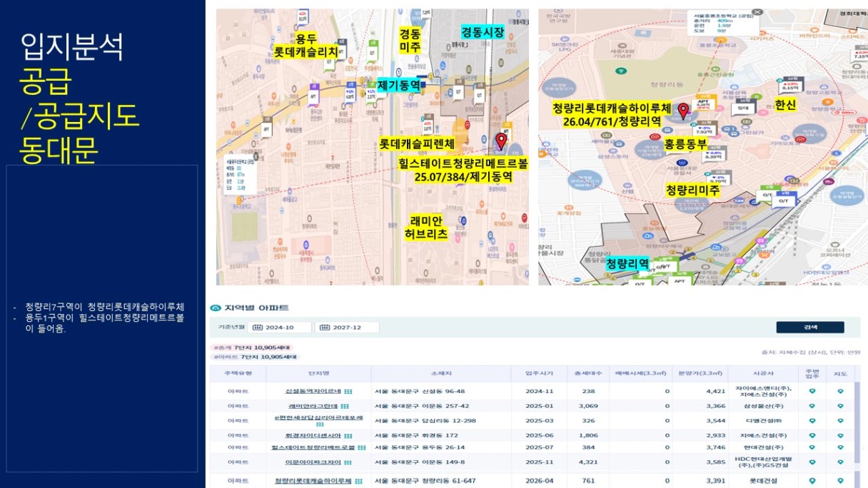Open the 지도 map icon for the 청량리동 61-647 row
Image resolution: width=868 pixels, height=488 pixels.
pyautogui.click(x=840, y=480)
